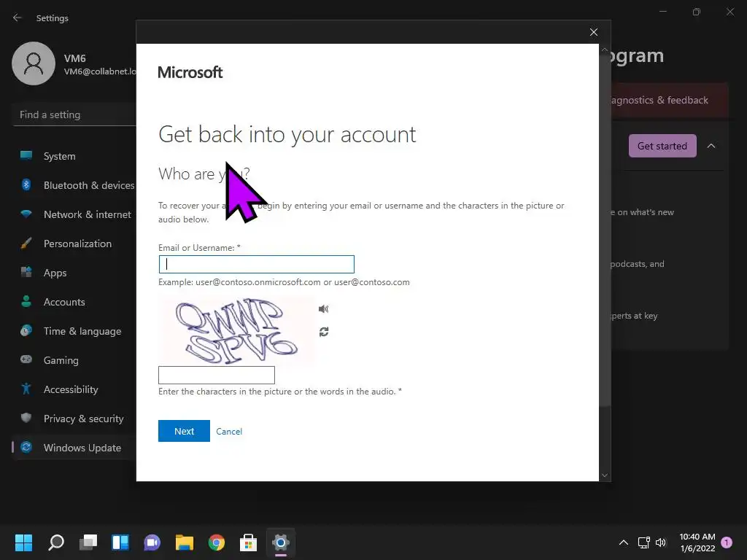Open clock and date in taskbar
747x560 pixels.
point(697,542)
